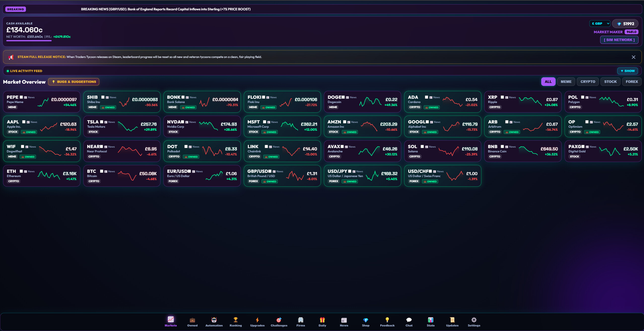This screenshot has width=644, height=331.
Task: Select the CRYPTO market filter tab
Action: click(588, 82)
